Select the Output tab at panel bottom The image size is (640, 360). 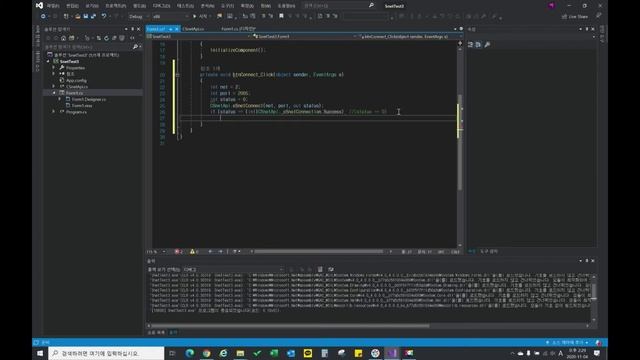coord(173,332)
